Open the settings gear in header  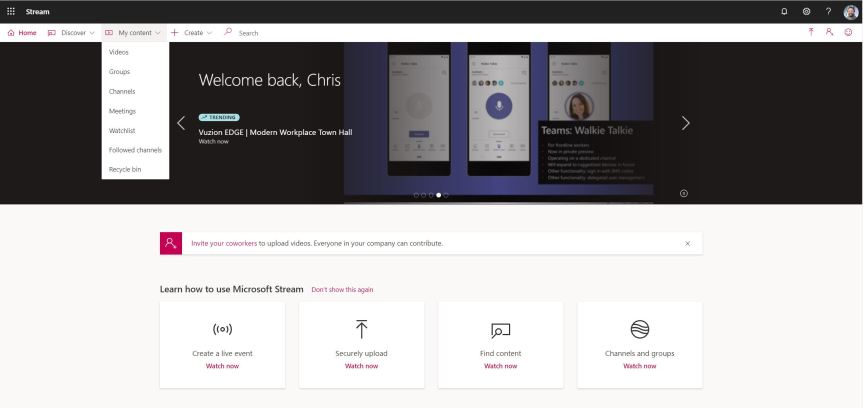(x=806, y=11)
